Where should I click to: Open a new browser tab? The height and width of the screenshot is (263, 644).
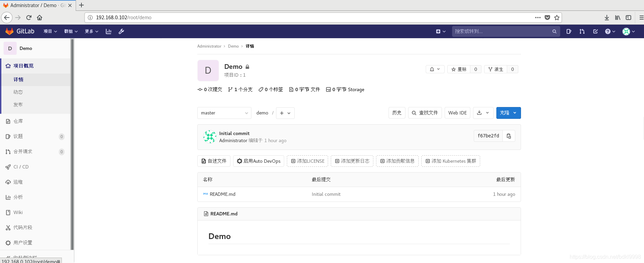pyautogui.click(x=81, y=5)
